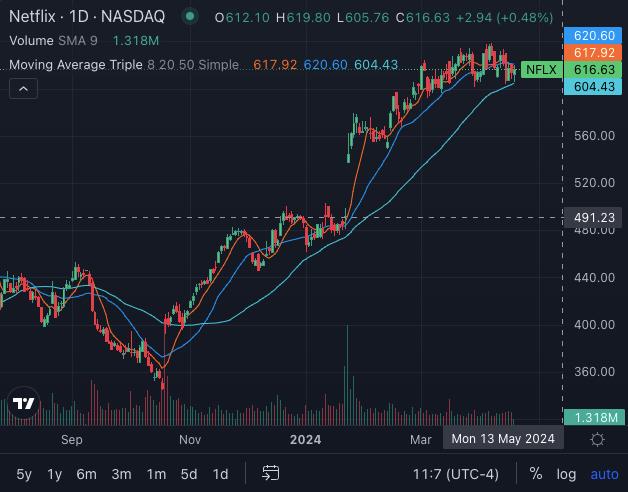Click the NFLX symbol price tag
628x492 pixels.
[x=541, y=70]
